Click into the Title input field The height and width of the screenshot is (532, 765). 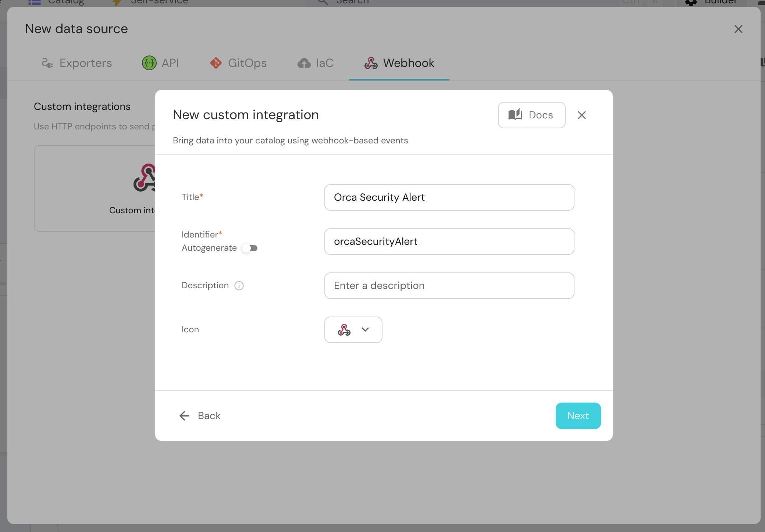[449, 197]
